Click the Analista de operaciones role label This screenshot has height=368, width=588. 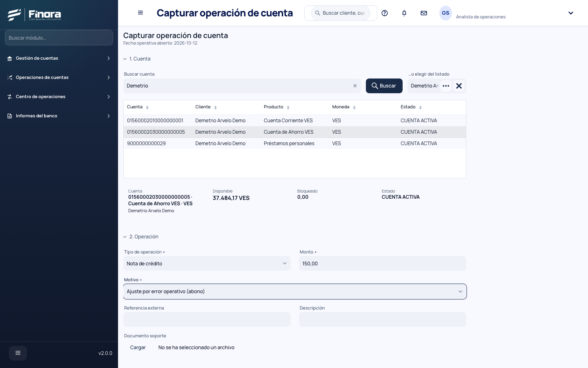coord(481,17)
